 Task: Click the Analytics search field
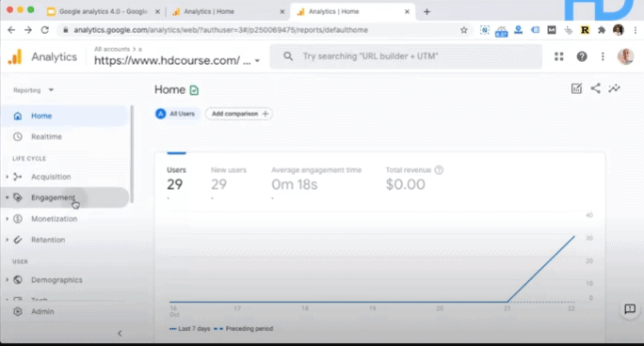(x=406, y=56)
